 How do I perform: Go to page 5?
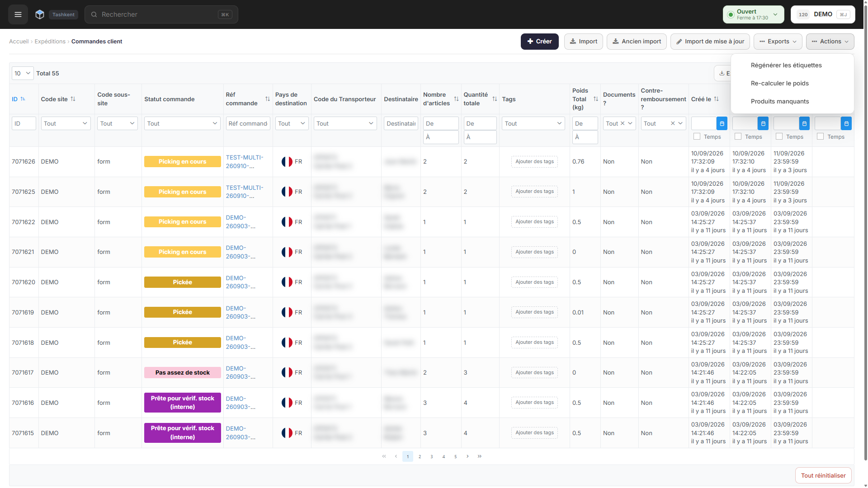[x=455, y=456]
